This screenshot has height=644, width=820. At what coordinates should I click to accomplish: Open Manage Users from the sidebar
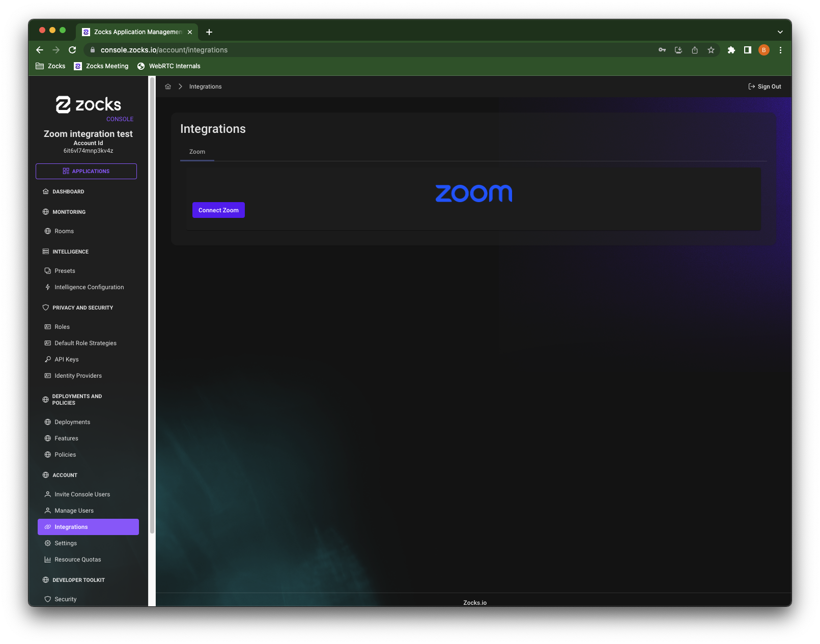point(74,511)
